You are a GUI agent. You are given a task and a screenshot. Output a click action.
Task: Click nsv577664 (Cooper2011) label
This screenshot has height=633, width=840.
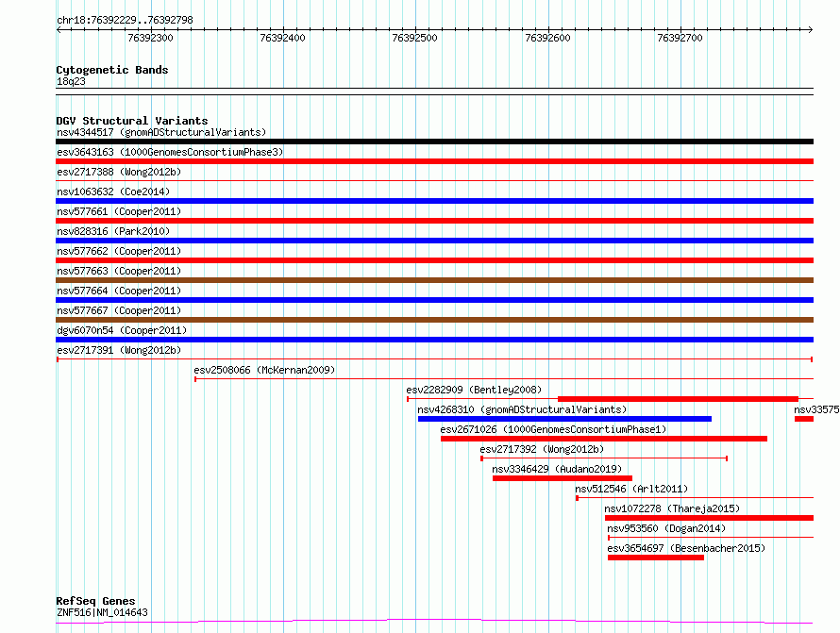(119, 291)
